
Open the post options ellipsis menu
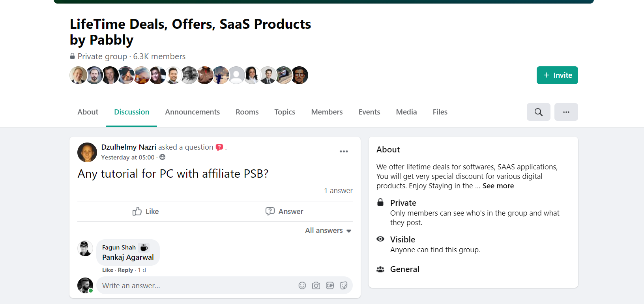[344, 152]
